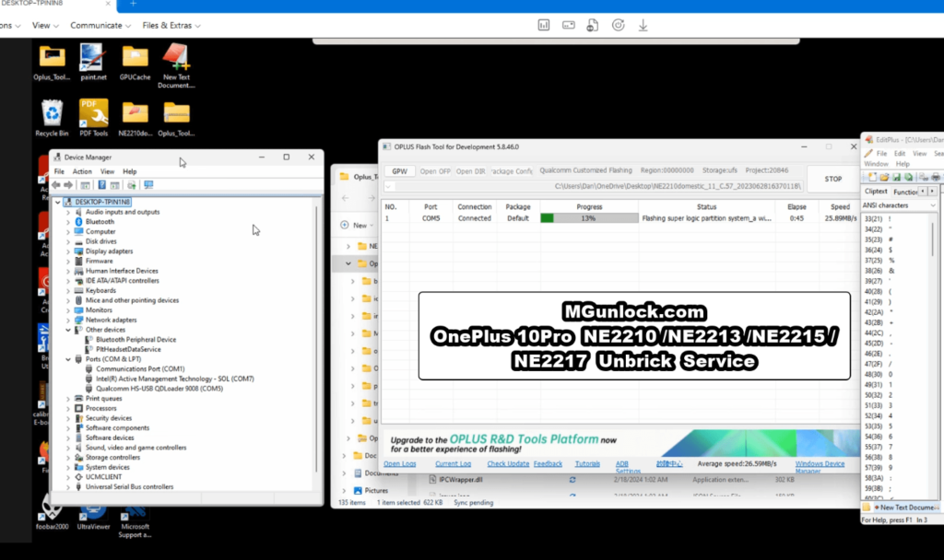Viewport: 944px width, 560px height.
Task: Select the Recycle Bin desktop icon
Action: tap(52, 118)
